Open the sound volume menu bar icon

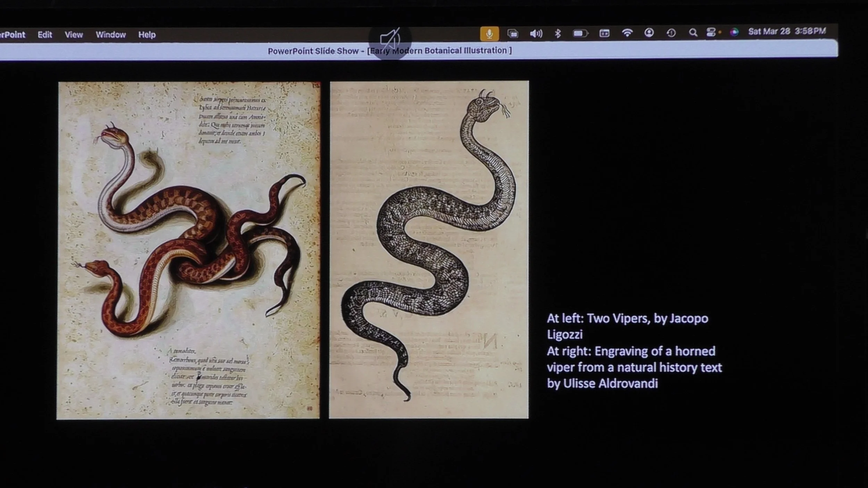click(536, 34)
